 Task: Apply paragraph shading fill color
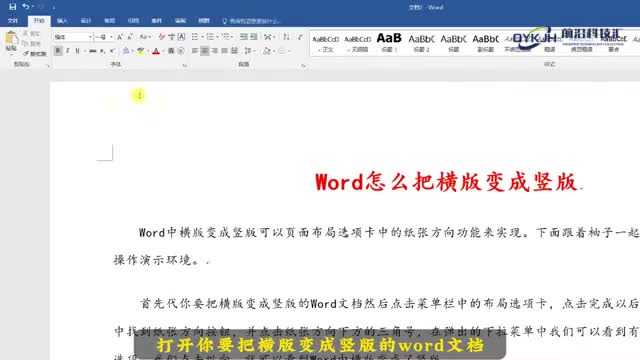266,51
